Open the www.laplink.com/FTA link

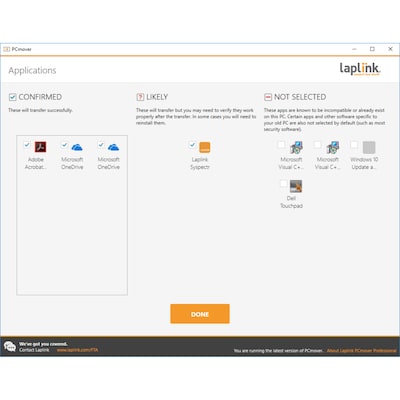pyautogui.click(x=77, y=350)
